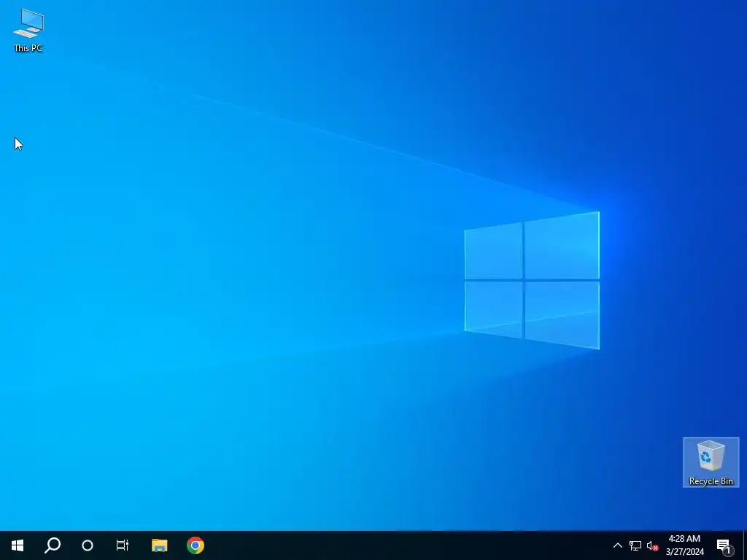Open File Explorer from taskbar

pyautogui.click(x=160, y=545)
